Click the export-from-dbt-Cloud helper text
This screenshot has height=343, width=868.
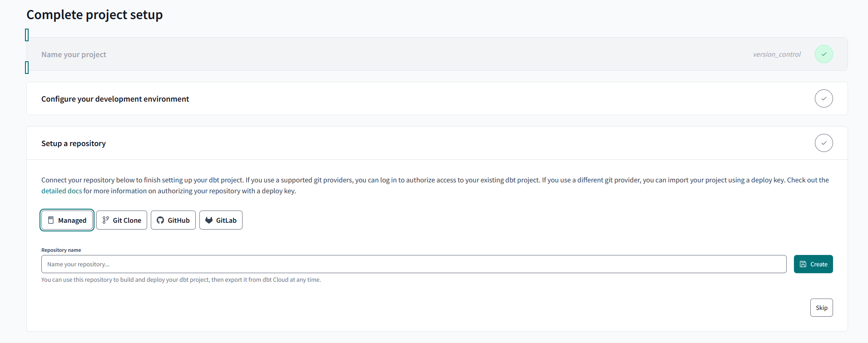181,280
